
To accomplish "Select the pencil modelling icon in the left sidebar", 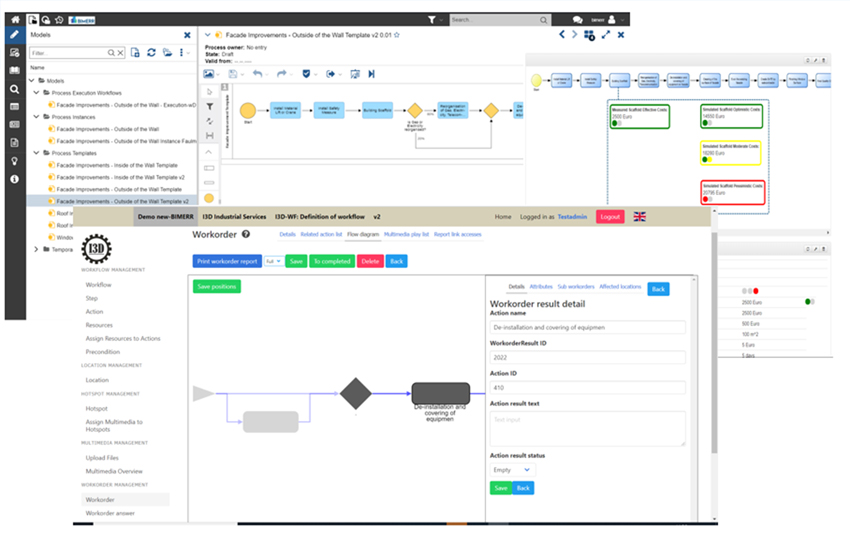I will pos(15,35).
